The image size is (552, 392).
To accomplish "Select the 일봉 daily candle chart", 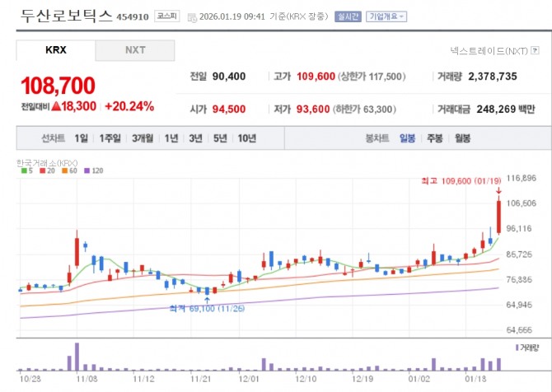I will tap(407, 138).
